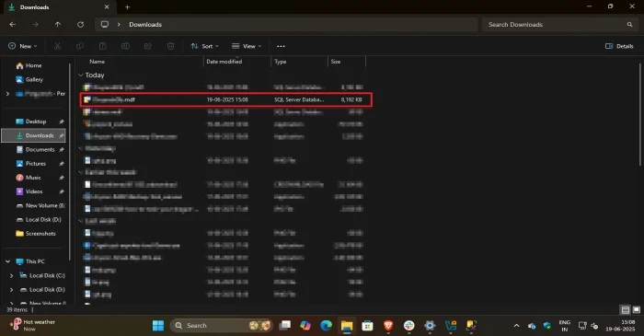Open the Hot weather widget
This screenshot has height=336, width=644.
point(33,325)
